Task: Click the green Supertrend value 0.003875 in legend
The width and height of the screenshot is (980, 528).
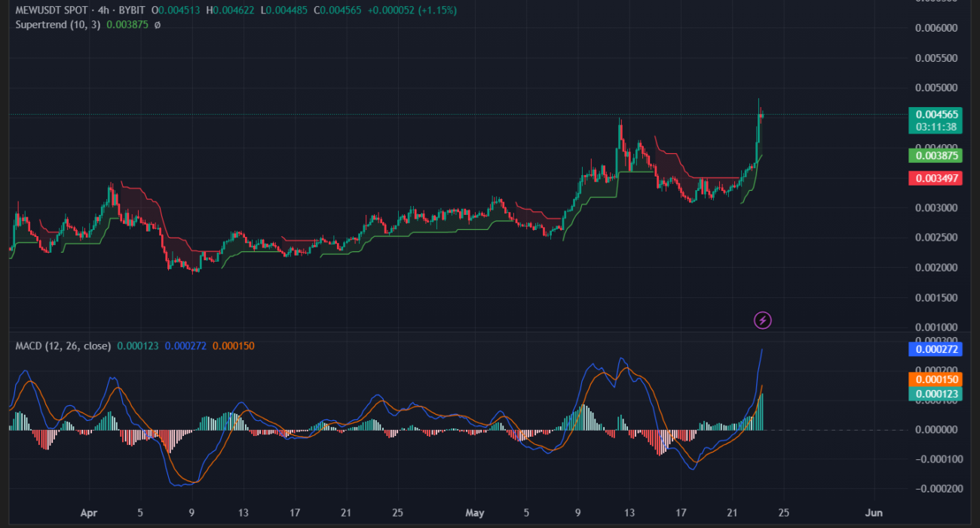Action: (x=128, y=25)
